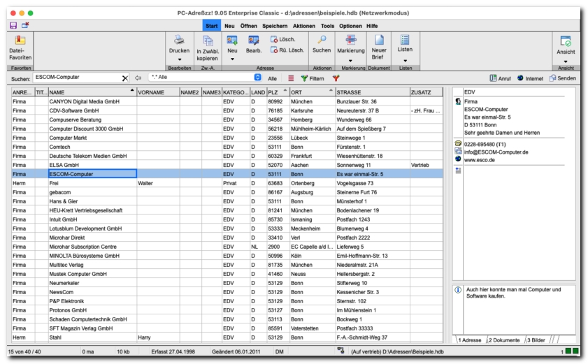This screenshot has height=364, width=588.
Task: Open Datei-Favoriten
Action: (x=20, y=48)
